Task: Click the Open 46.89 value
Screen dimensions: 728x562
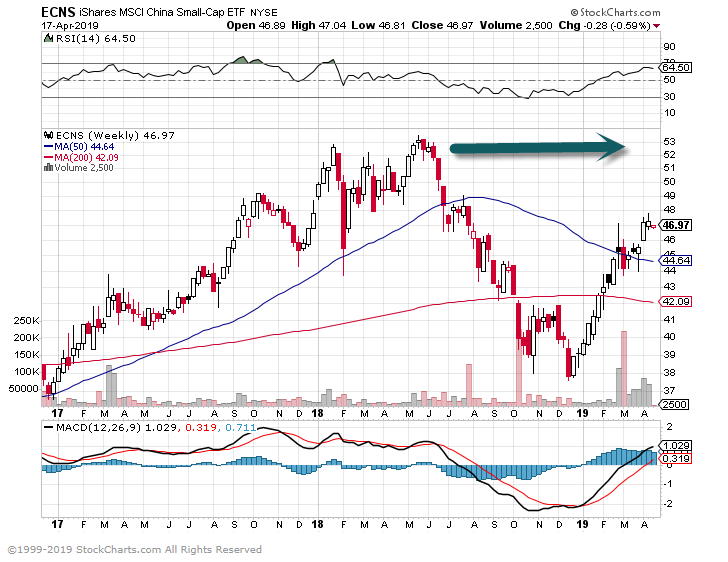Action: pos(256,26)
